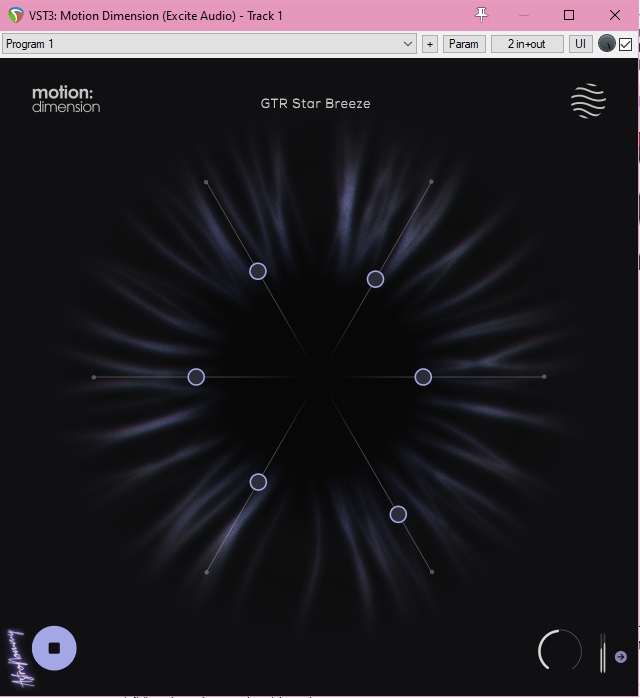The height and width of the screenshot is (698, 640).
Task: Click the stop motion button
Action: pyautogui.click(x=54, y=648)
